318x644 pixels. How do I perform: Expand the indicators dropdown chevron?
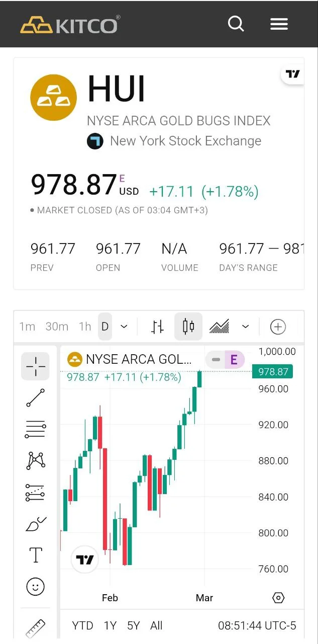tap(246, 327)
